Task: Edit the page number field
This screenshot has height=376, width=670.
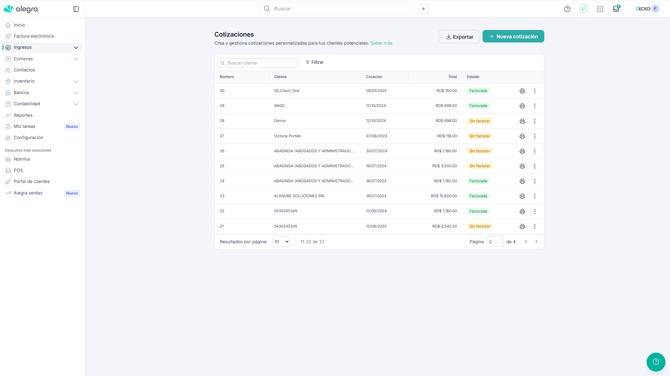Action: coord(494,242)
